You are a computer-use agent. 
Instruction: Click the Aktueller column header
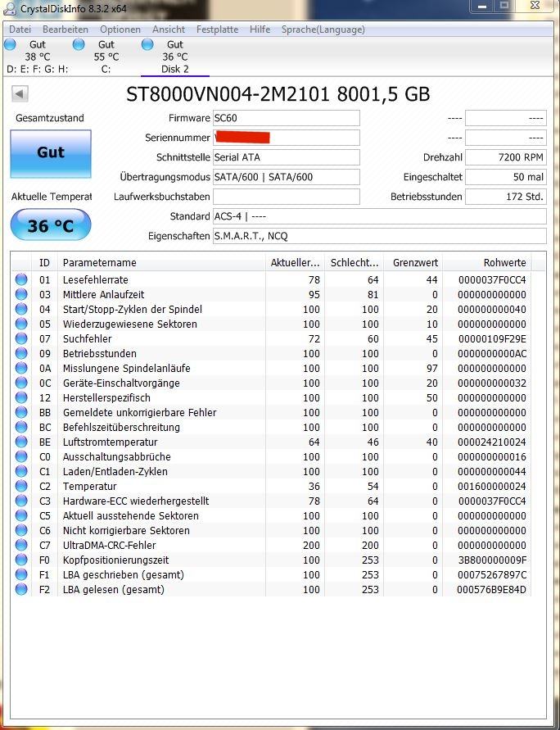(295, 262)
